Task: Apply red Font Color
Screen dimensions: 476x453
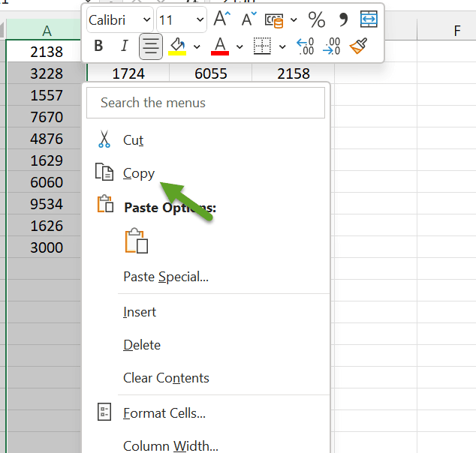Action: tap(220, 46)
